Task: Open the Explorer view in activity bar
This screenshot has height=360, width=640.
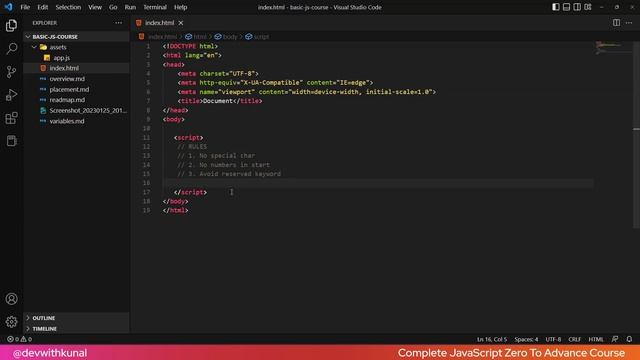Action: coord(11,26)
